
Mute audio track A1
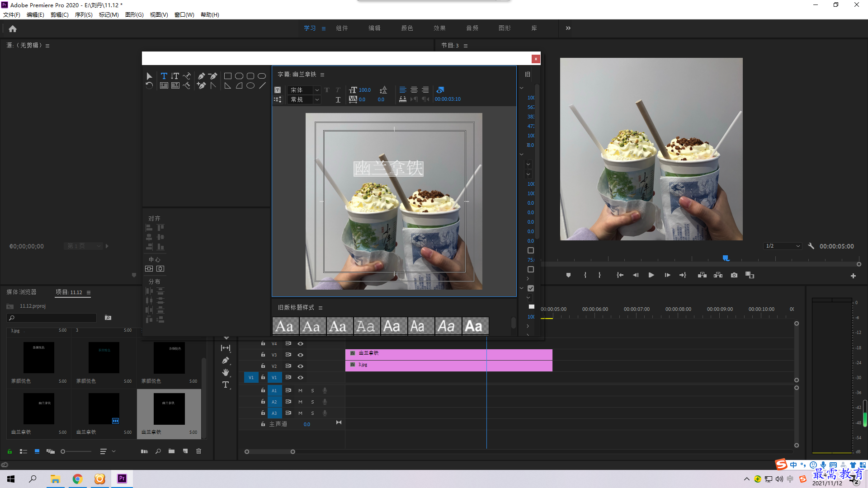point(300,390)
